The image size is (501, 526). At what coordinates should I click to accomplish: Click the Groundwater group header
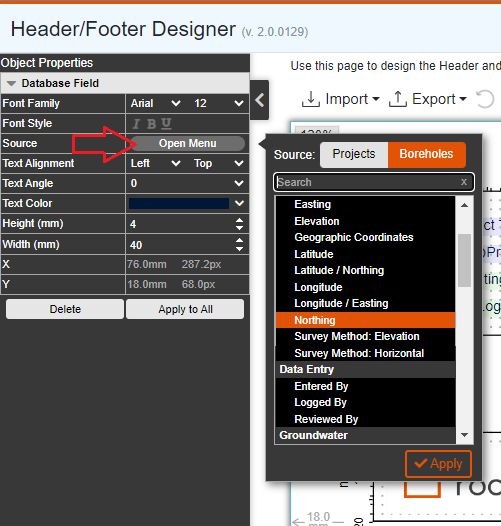tap(365, 435)
